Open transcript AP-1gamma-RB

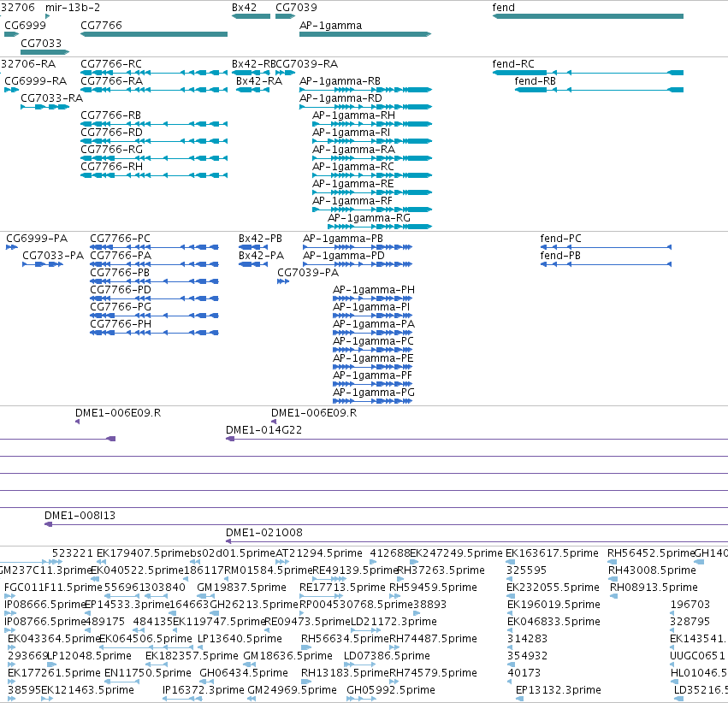tap(340, 81)
